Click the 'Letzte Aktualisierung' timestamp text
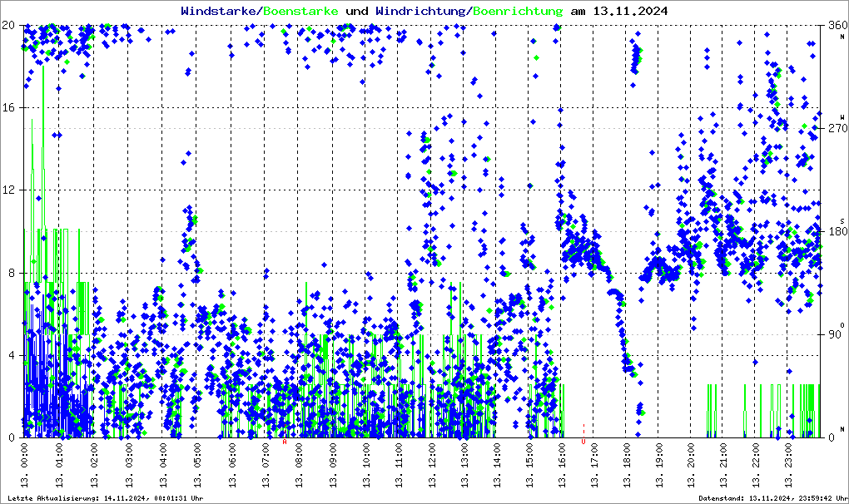This screenshot has height=504, width=849. point(106,498)
